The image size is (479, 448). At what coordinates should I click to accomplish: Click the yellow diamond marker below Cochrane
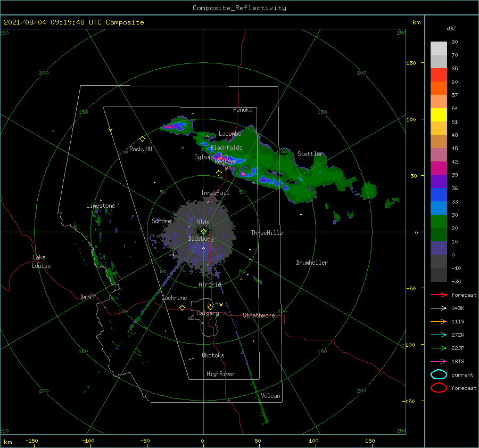pos(182,308)
